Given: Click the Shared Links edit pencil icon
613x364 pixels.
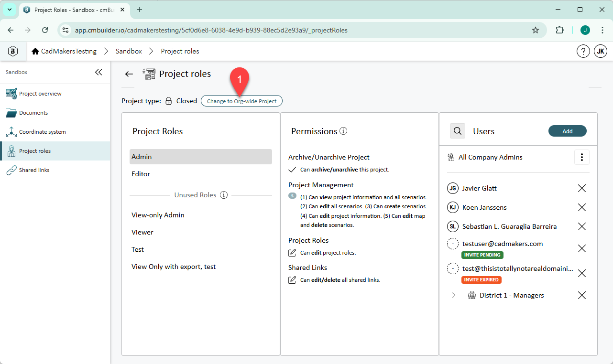Looking at the screenshot, I should 292,280.
